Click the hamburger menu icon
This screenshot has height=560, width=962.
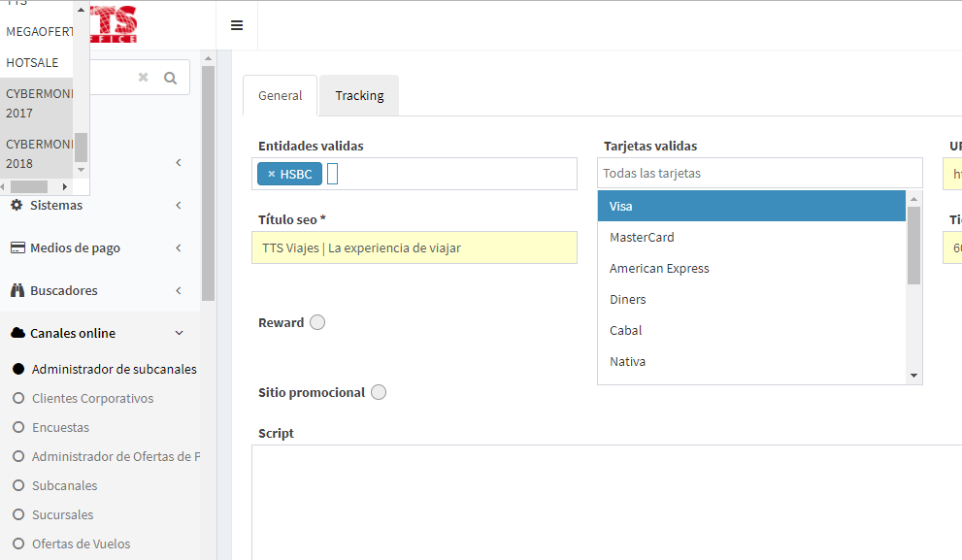pos(236,24)
